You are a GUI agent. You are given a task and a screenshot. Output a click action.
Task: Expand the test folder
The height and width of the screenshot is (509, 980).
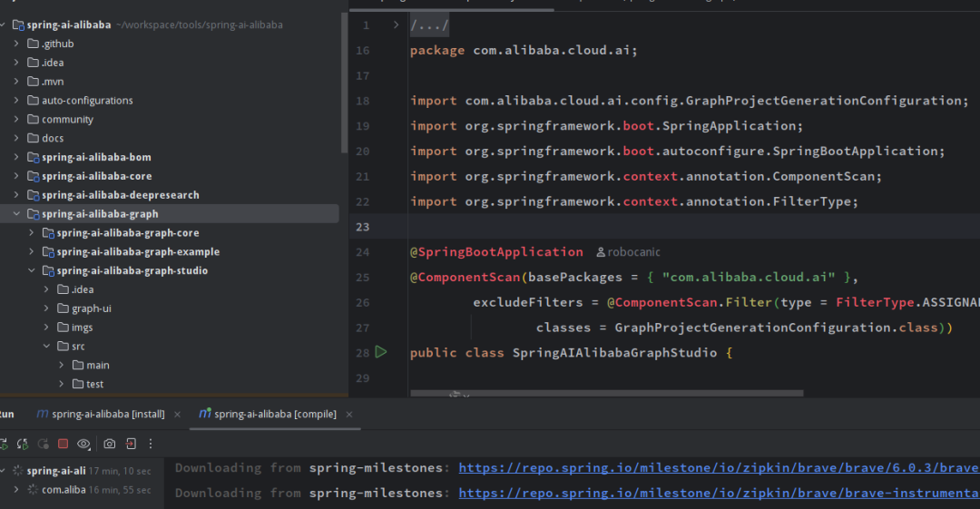click(x=62, y=384)
